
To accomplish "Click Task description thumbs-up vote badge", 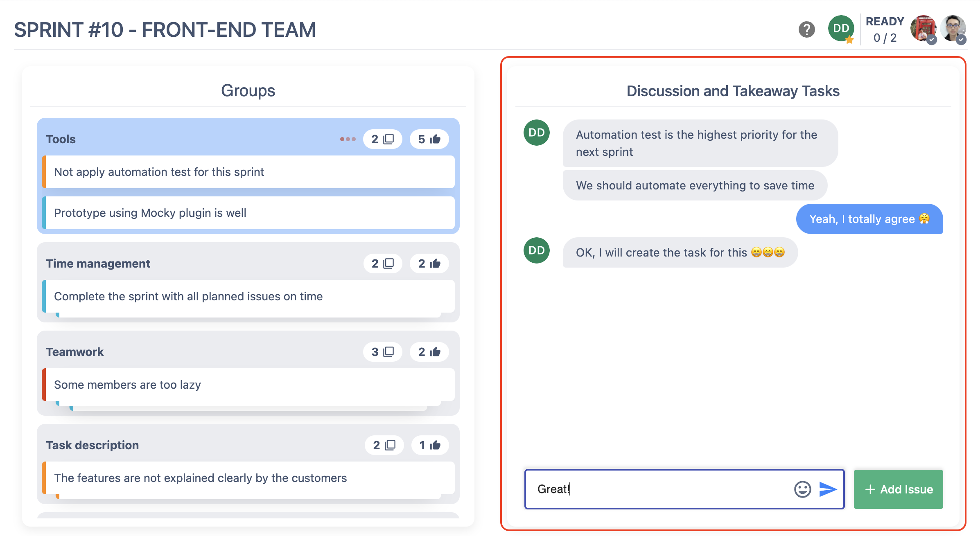I will [x=430, y=445].
